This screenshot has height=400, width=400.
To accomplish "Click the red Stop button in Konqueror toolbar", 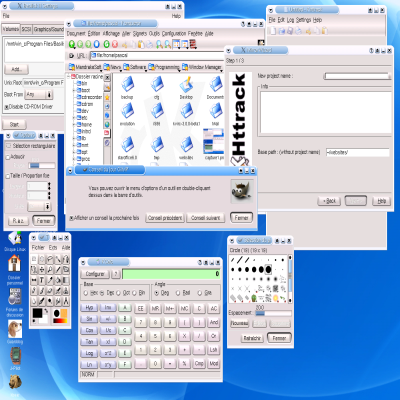I will click(115, 44).
